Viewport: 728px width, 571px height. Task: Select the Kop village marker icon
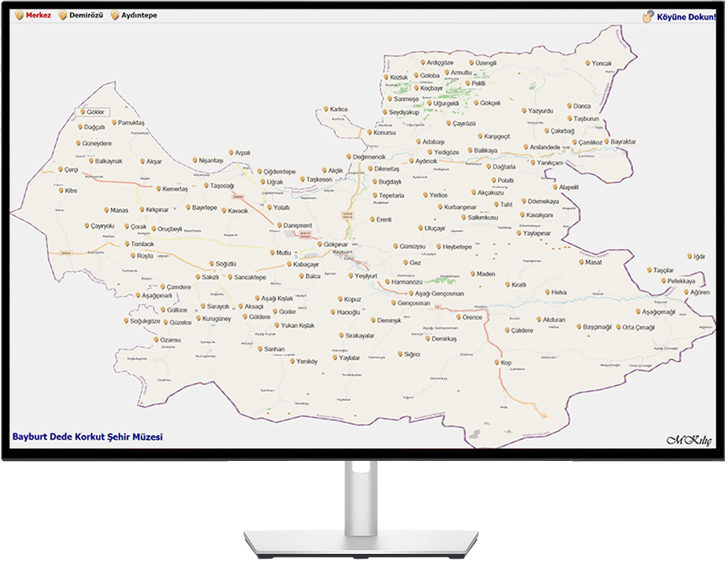pos(496,362)
